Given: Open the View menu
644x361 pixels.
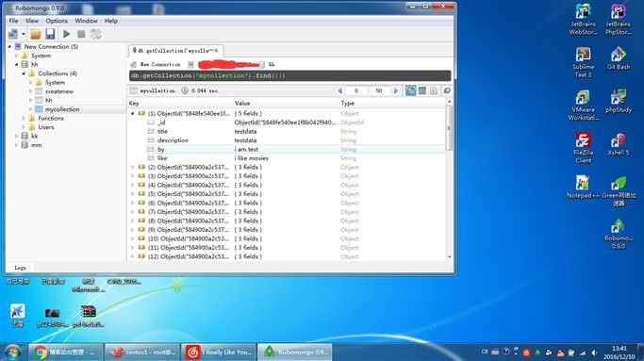Looking at the screenshot, I should pyautogui.click(x=32, y=21).
